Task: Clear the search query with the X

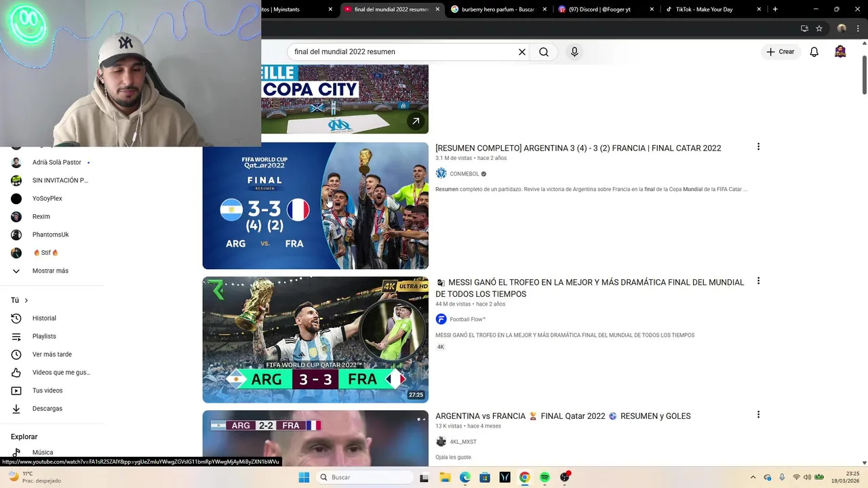Action: point(522,52)
